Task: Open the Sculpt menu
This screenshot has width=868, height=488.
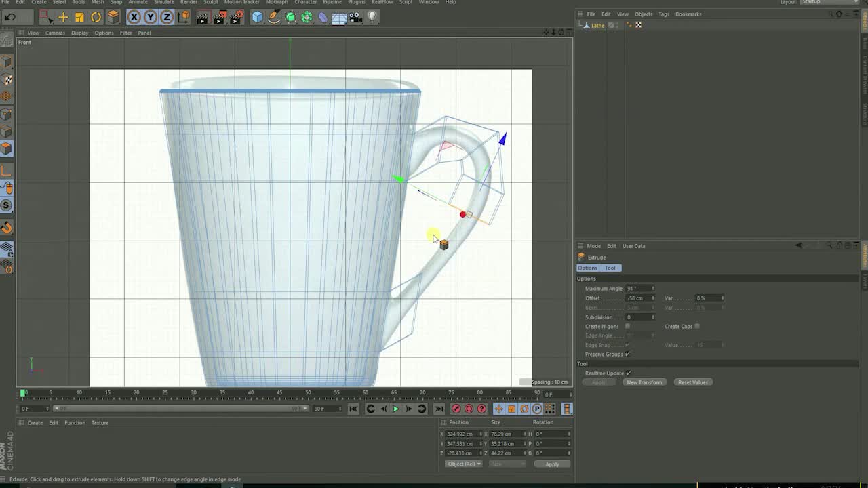Action: (x=211, y=2)
